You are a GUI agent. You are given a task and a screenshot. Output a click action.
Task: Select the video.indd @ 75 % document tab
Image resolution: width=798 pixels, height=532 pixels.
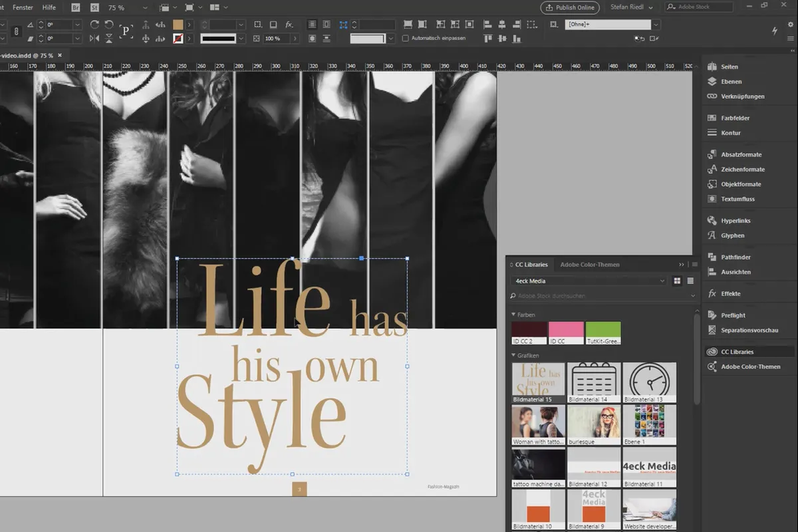[x=31, y=55]
